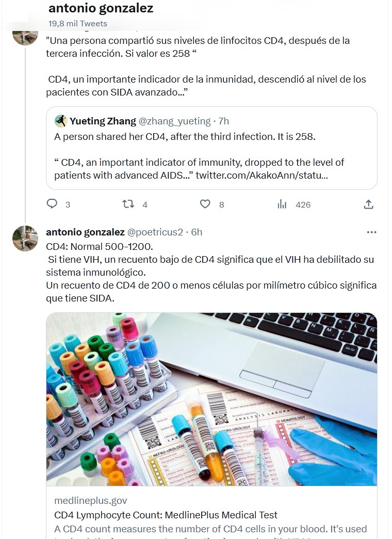Screen dimensions: 392x539
Task: Share tweet via upload arrow icon
Action: [x=368, y=204]
